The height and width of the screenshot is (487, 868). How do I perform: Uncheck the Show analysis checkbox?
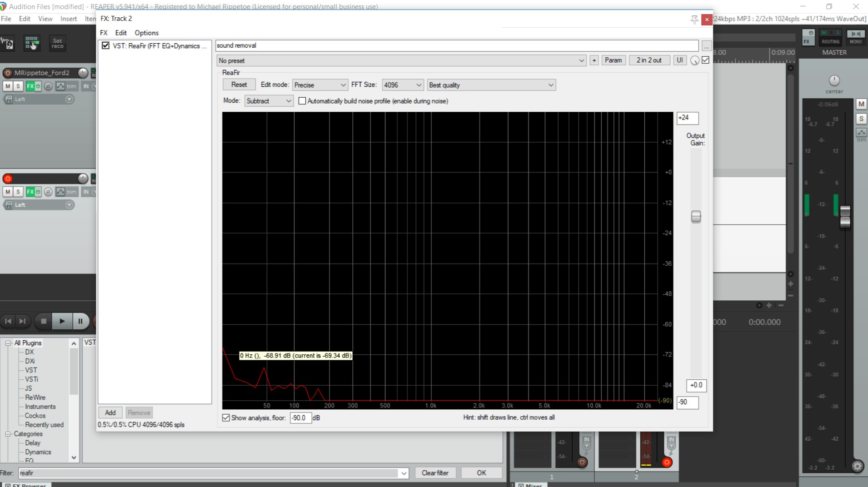pos(226,417)
